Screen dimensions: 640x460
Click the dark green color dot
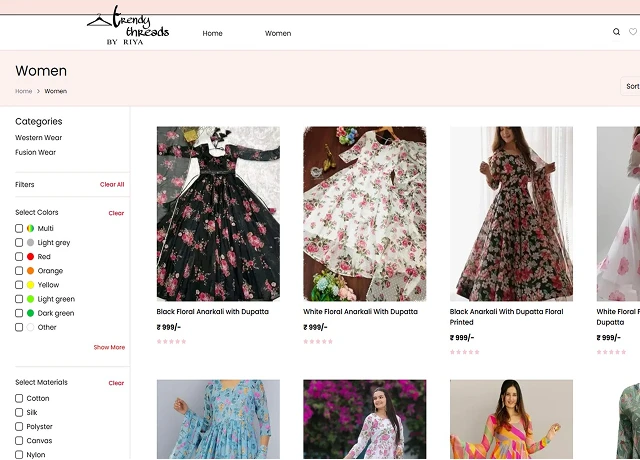coord(30,313)
